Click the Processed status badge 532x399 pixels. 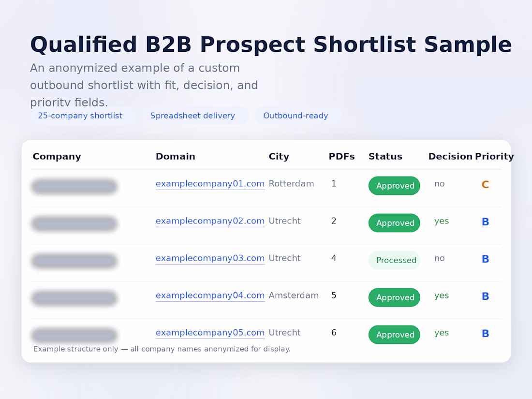(394, 260)
